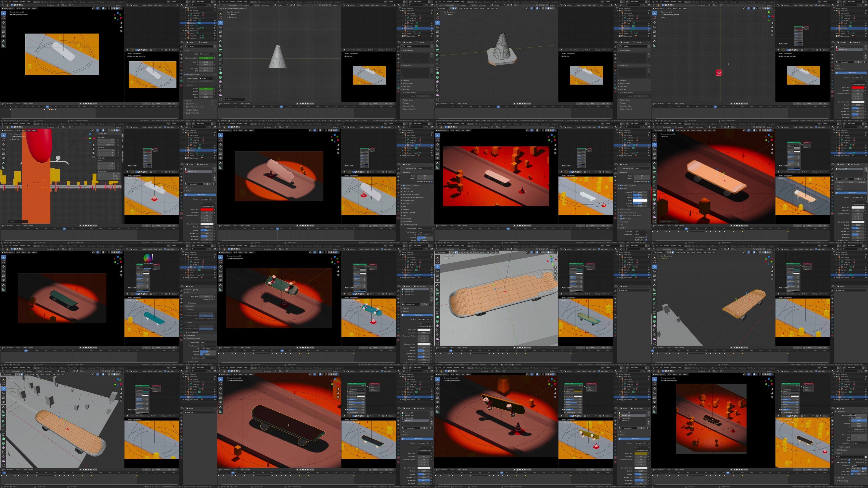Toggle Depth of Field checkbox in camera-lens frame
The width and height of the screenshot is (868, 488).
point(187,75)
